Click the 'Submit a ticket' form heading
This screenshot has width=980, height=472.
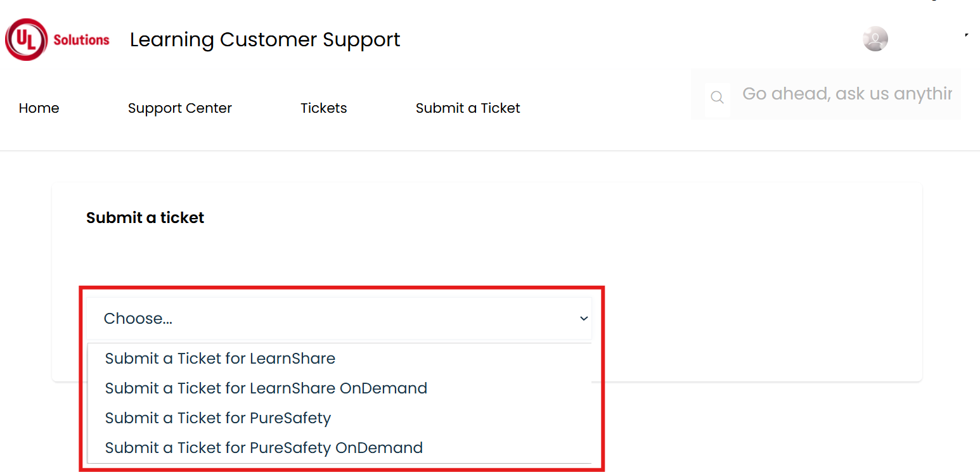(x=145, y=218)
